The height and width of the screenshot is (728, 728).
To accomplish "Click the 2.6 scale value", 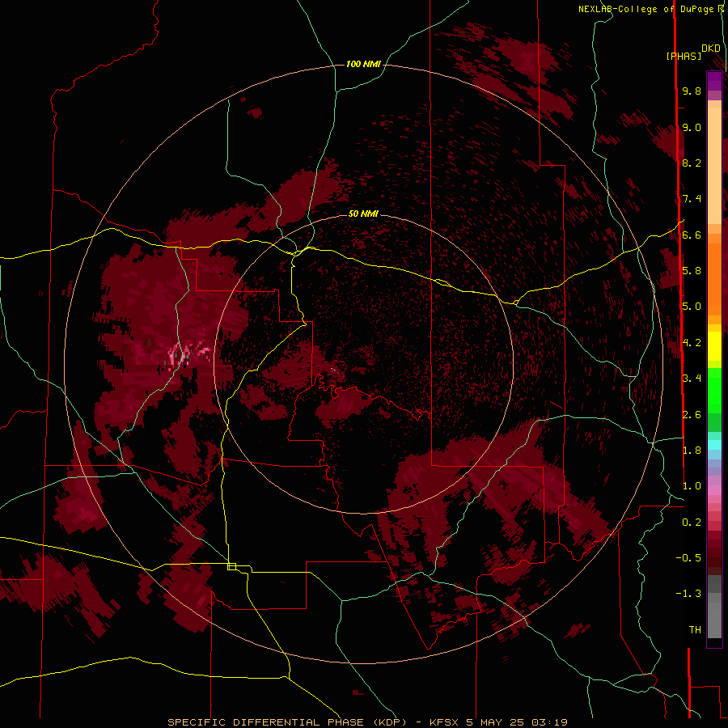I will pos(692,415).
